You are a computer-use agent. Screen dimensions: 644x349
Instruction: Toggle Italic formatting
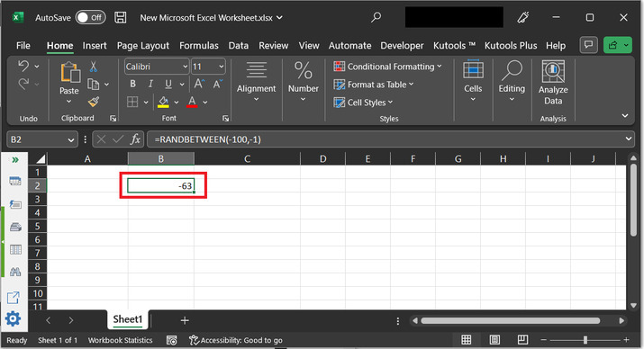pos(150,84)
